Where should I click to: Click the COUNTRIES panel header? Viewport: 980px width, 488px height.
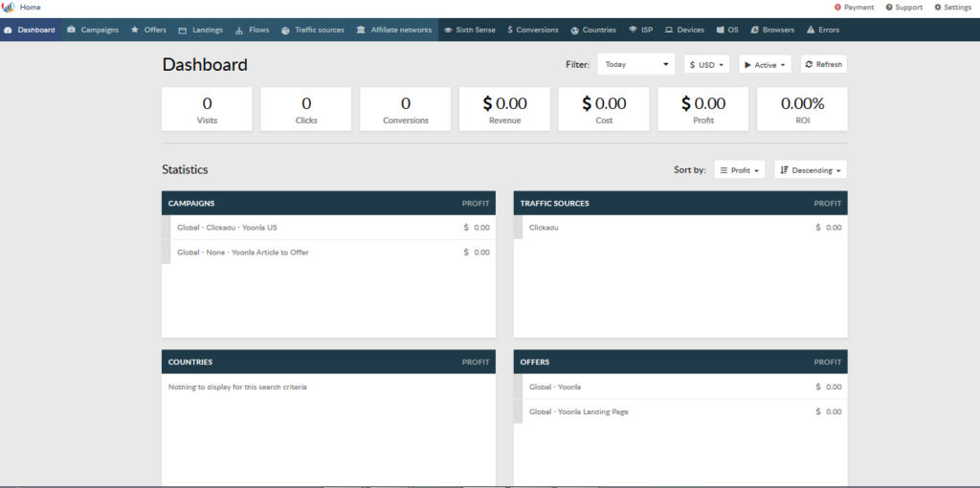tap(329, 362)
